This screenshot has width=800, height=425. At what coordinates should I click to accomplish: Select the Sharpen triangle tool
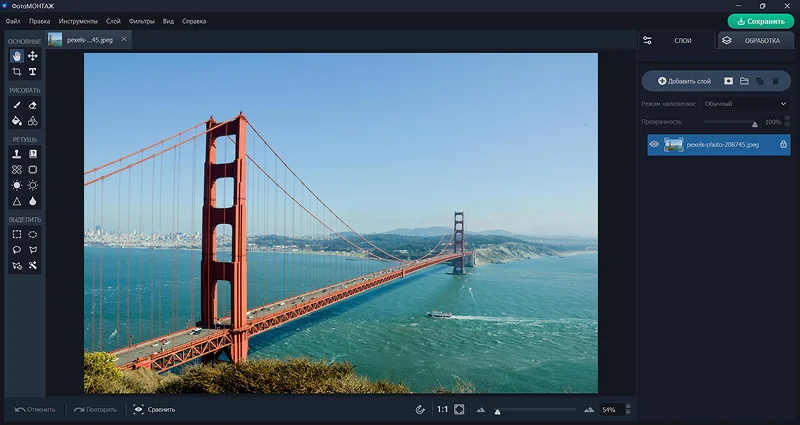click(17, 201)
